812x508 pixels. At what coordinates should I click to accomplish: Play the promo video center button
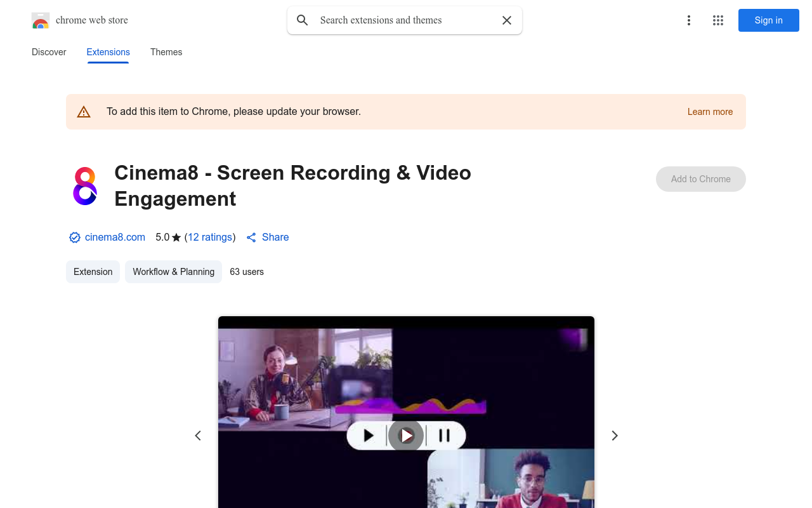tap(406, 436)
